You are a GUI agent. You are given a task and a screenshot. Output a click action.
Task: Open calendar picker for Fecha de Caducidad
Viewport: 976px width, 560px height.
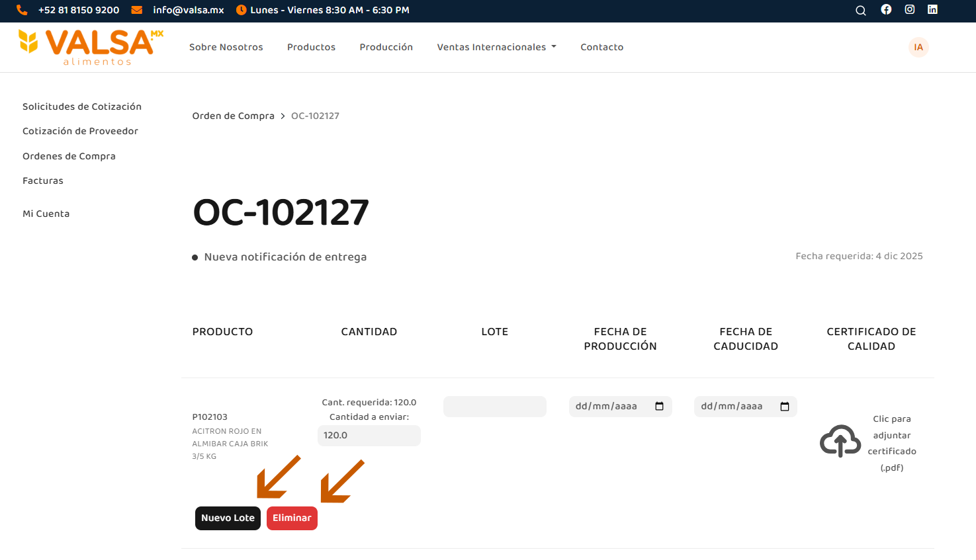tap(785, 406)
